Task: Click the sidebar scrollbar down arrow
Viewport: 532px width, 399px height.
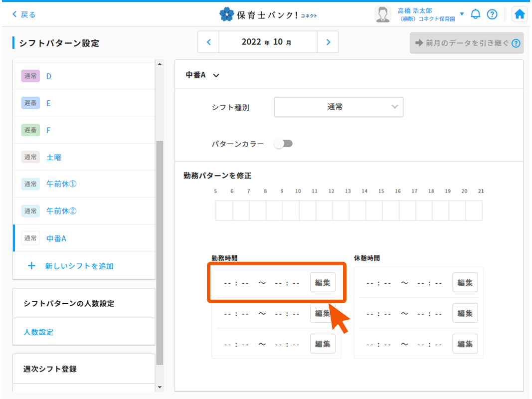Action: point(160,387)
